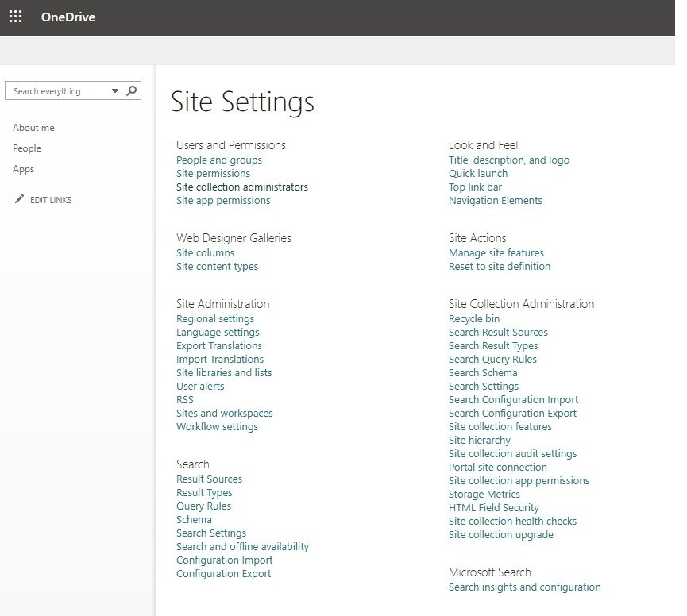Open Site permissions link
Viewport: 687px width, 616px height.
pyautogui.click(x=214, y=173)
